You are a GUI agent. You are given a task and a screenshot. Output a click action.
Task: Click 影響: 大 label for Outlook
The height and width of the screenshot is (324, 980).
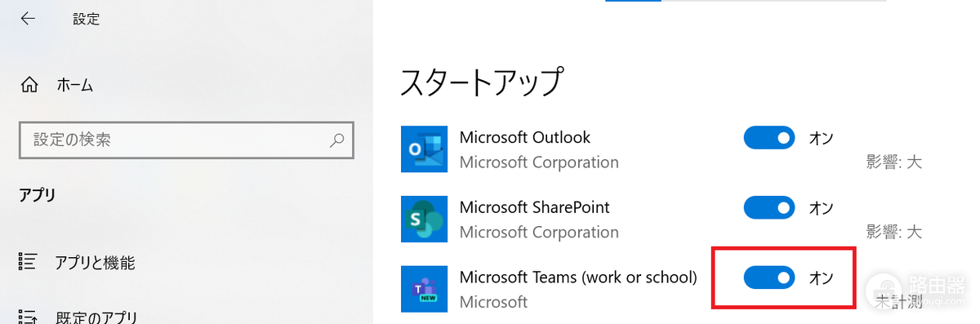click(x=893, y=162)
